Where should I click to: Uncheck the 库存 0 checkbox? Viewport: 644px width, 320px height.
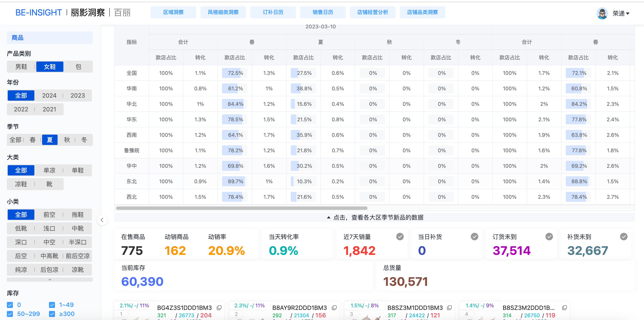click(10, 305)
